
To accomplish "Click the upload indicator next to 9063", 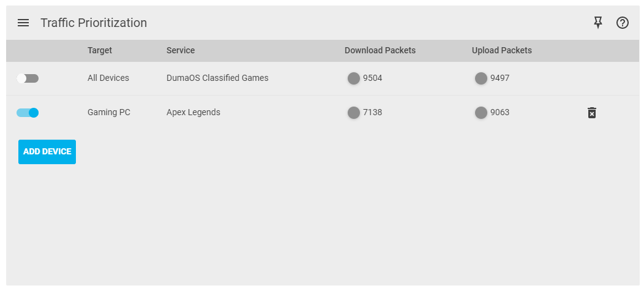I will pyautogui.click(x=481, y=112).
